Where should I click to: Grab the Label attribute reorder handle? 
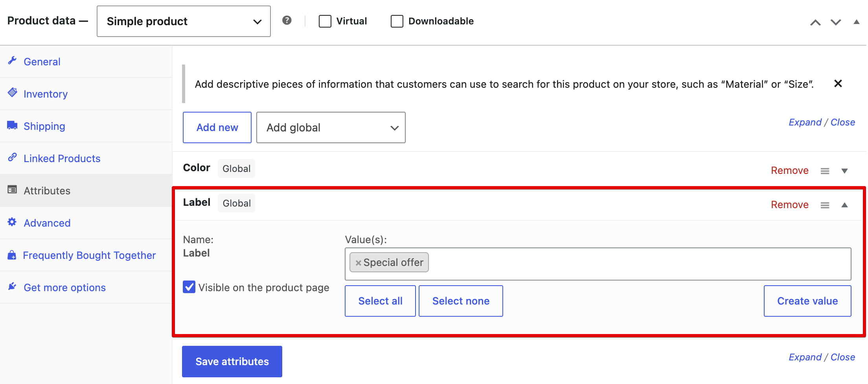tap(825, 205)
